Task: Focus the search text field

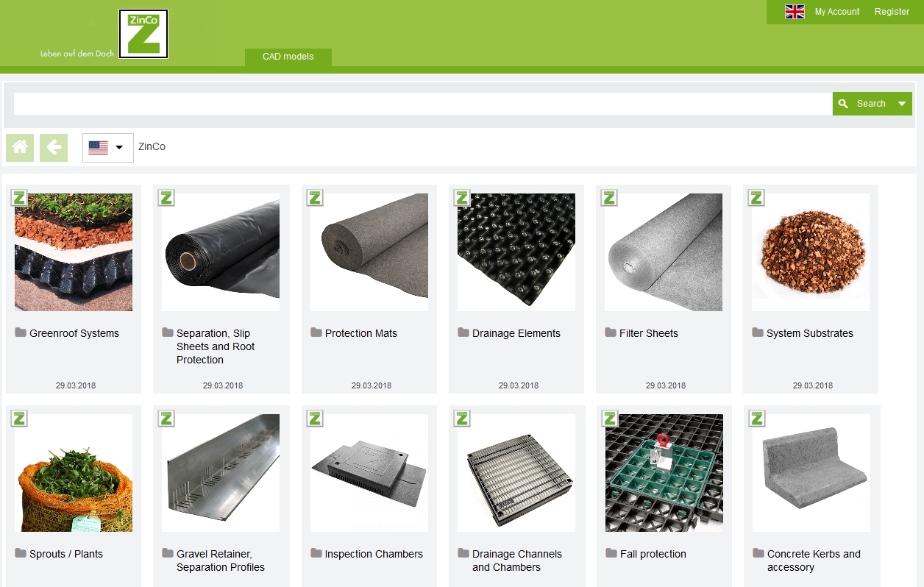Action: pyautogui.click(x=422, y=104)
